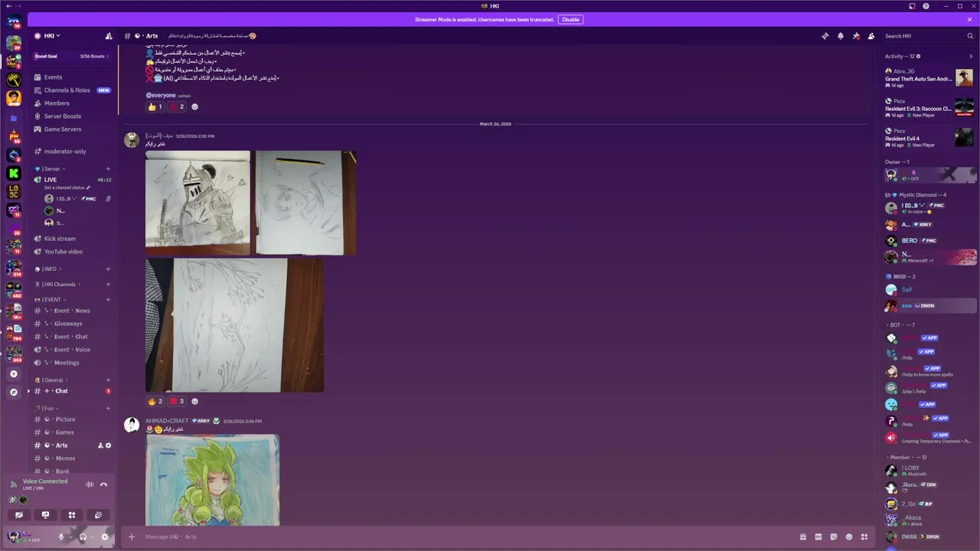Open Resident Evil 4 activity card
Image resolution: width=980 pixels, height=551 pixels.
929,138
